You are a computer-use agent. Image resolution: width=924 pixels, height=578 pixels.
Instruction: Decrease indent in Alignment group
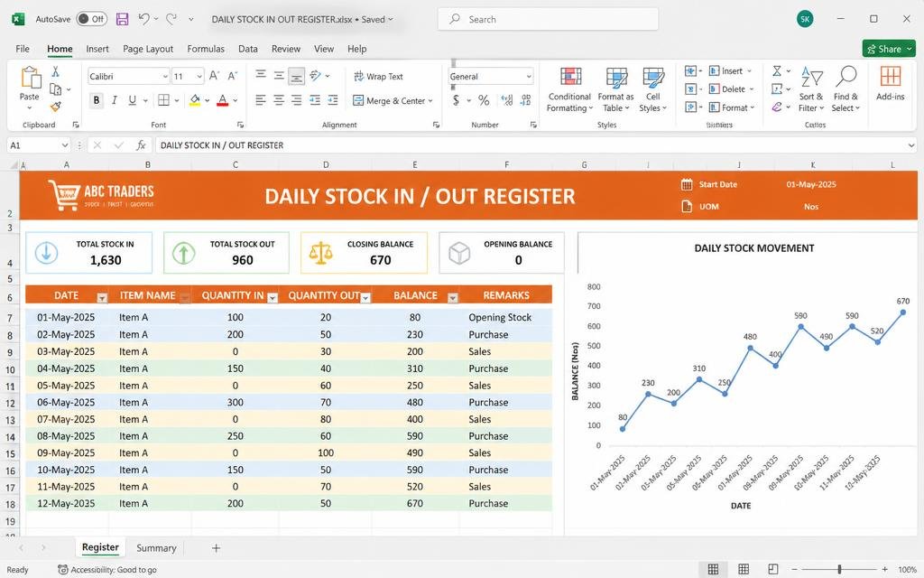pos(315,100)
